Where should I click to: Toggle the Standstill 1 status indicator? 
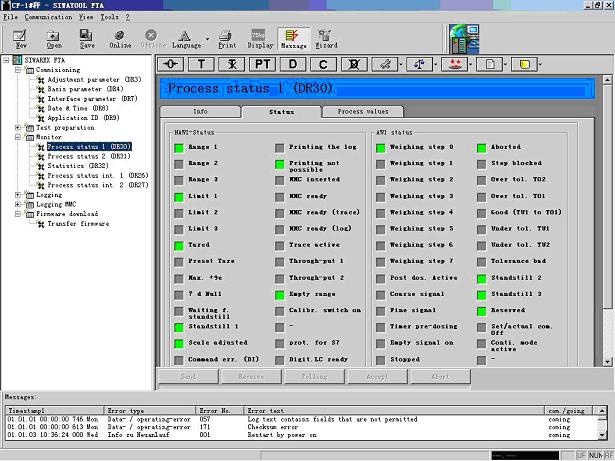(179, 327)
